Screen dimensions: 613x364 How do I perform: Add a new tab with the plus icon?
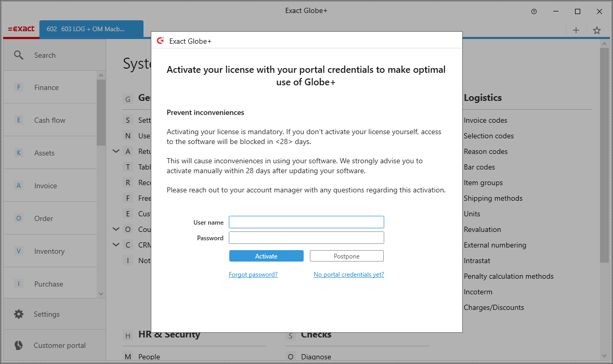576,30
